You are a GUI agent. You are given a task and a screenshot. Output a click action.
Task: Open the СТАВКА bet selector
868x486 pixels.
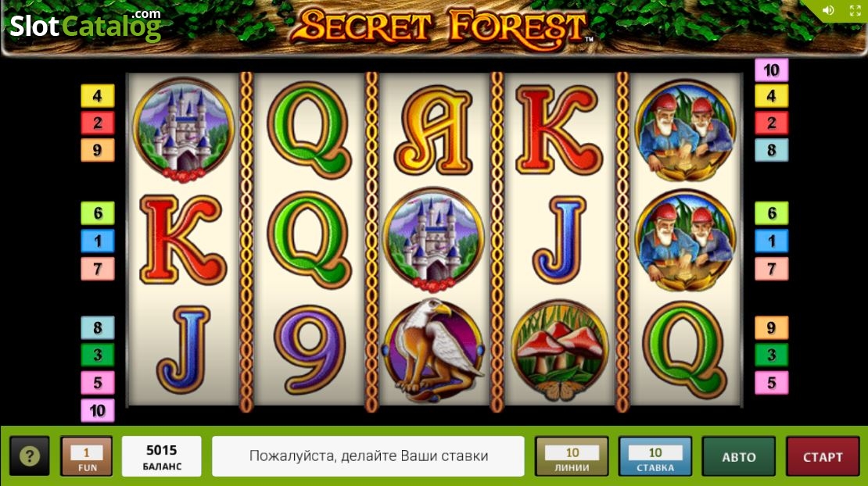tap(655, 456)
